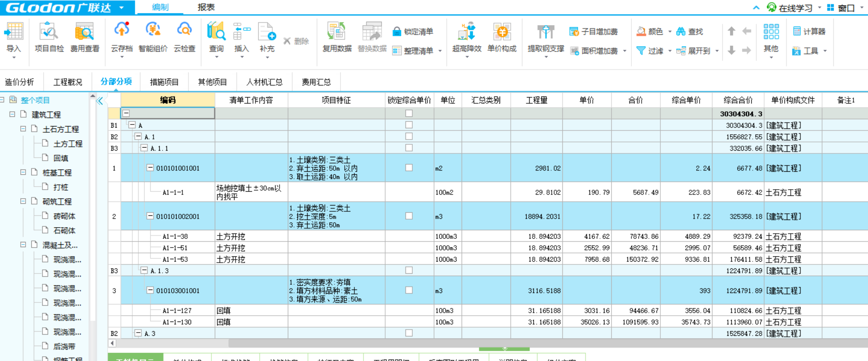Screen dimensions: 868x361
Task: Click the move right arrow icon
Action: [x=747, y=50]
